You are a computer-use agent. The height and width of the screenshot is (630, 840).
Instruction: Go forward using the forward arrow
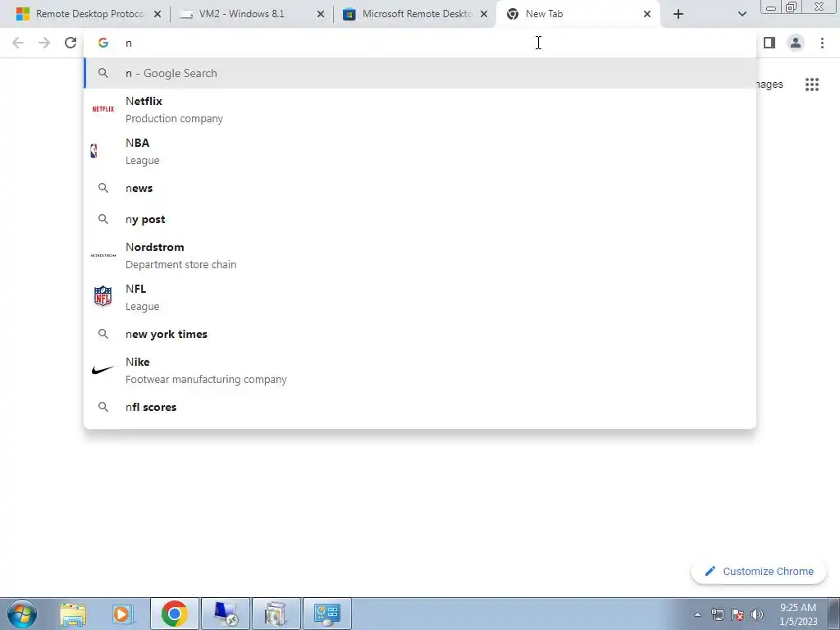click(44, 43)
